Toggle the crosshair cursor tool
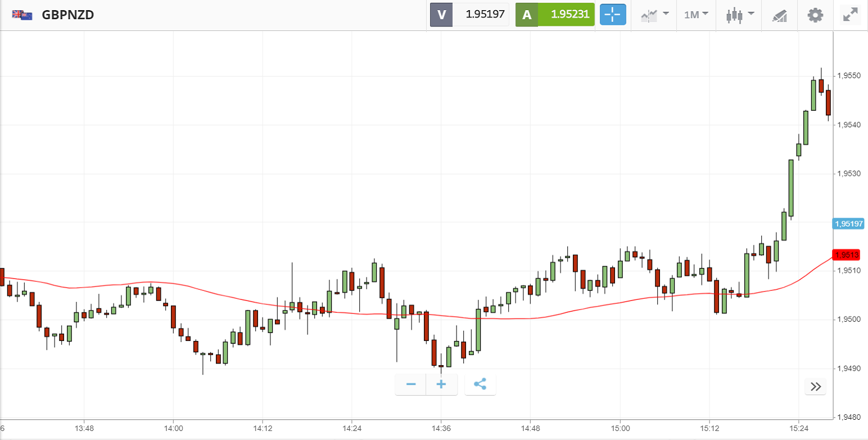The image size is (868, 440). pyautogui.click(x=612, y=15)
